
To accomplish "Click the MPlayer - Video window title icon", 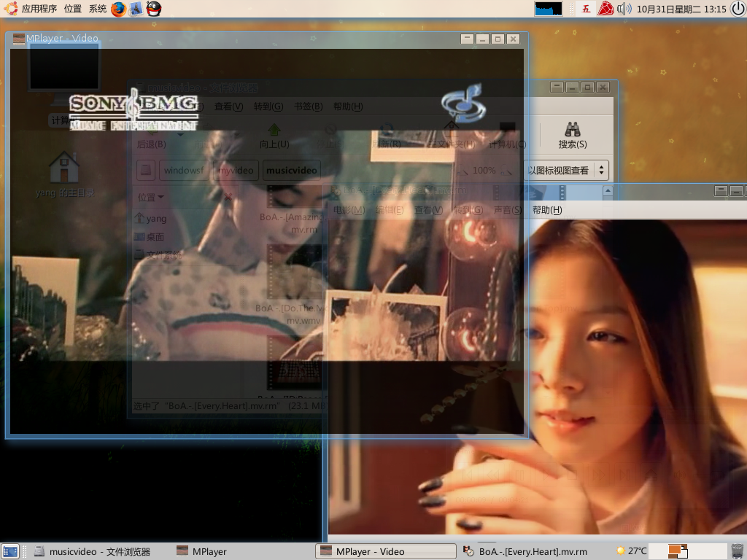I will click(x=18, y=39).
